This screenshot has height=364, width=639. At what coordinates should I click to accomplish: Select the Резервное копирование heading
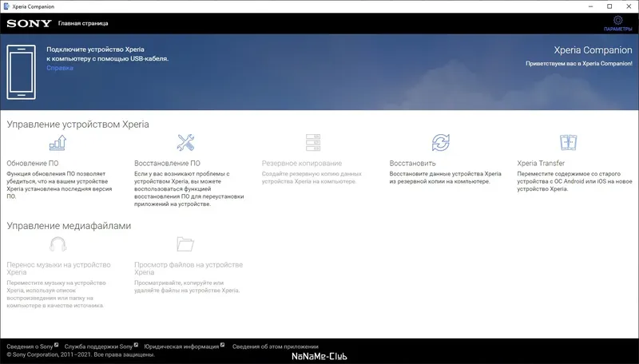pyautogui.click(x=302, y=164)
